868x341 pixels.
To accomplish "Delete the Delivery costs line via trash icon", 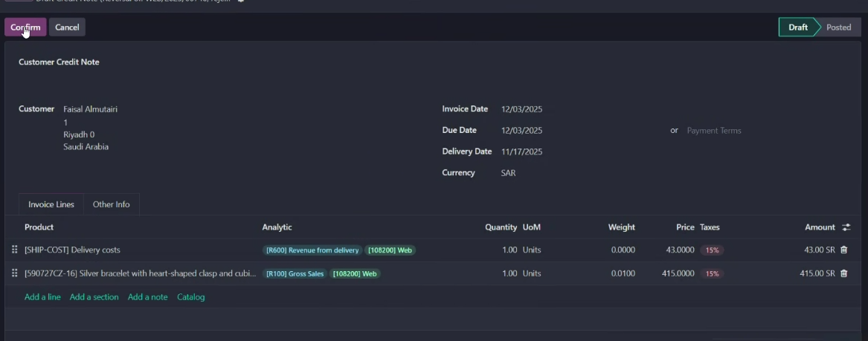I will (x=843, y=250).
